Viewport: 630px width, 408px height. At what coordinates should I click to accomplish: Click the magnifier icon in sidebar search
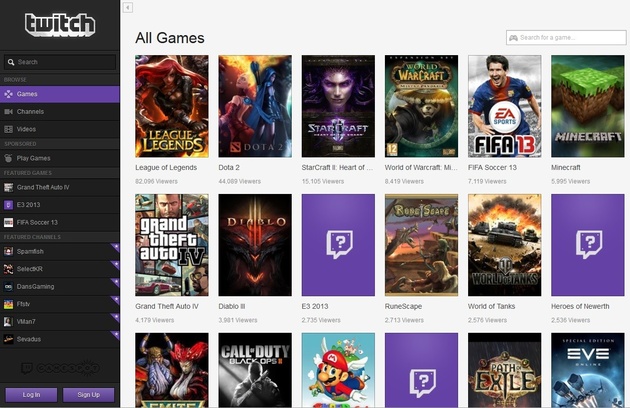[11, 62]
